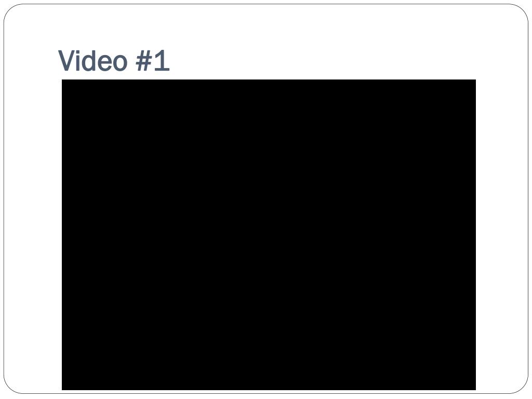Play the embedded black video frame
This screenshot has height=399, width=532.
click(269, 235)
